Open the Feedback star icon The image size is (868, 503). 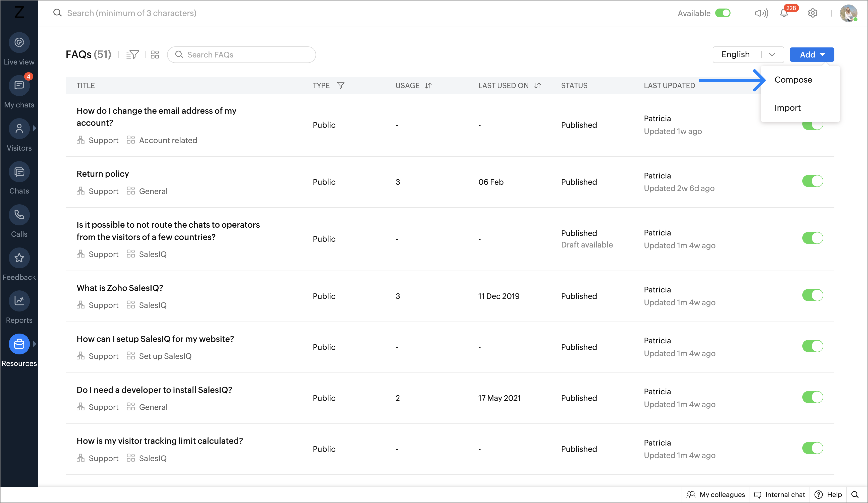point(19,258)
